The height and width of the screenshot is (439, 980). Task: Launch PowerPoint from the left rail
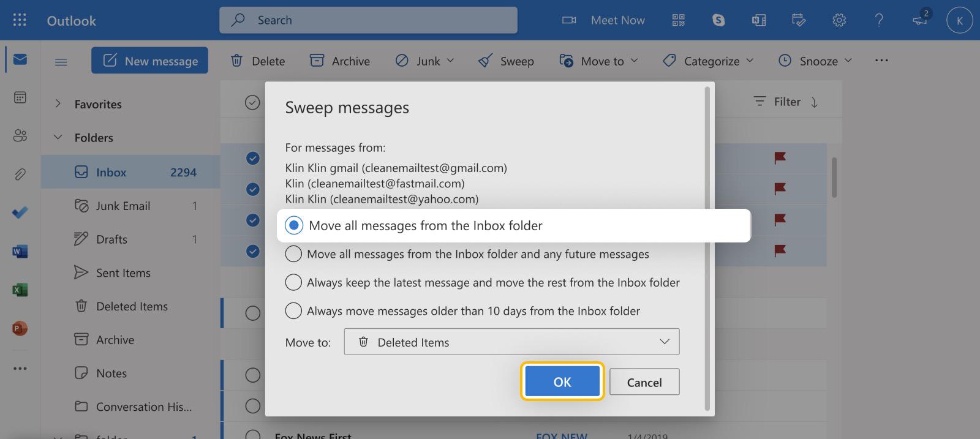coord(20,328)
